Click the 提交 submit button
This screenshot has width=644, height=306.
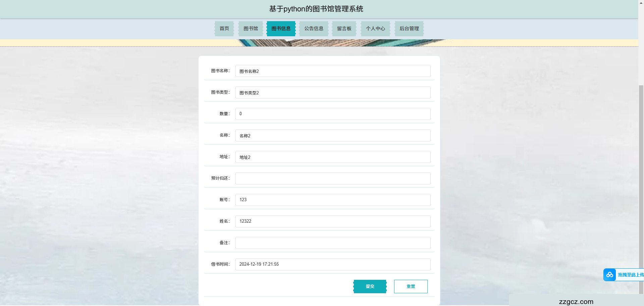click(370, 286)
